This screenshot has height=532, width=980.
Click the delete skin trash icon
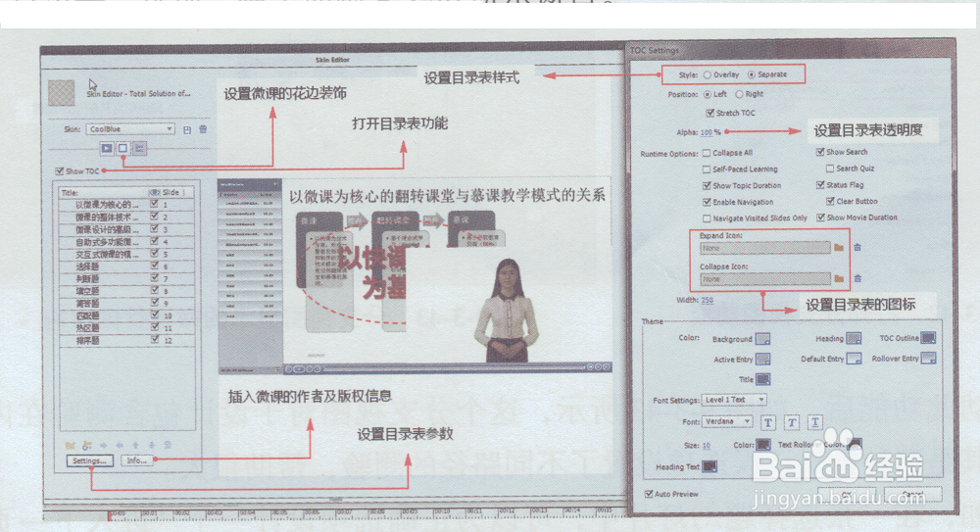(203, 129)
